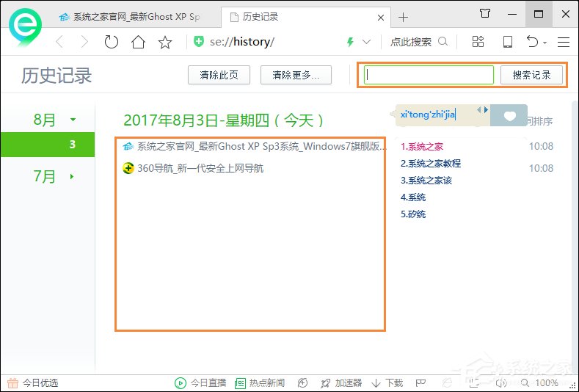The height and width of the screenshot is (392, 579).
Task: Open the address bar dropdown arrow
Action: click(366, 42)
